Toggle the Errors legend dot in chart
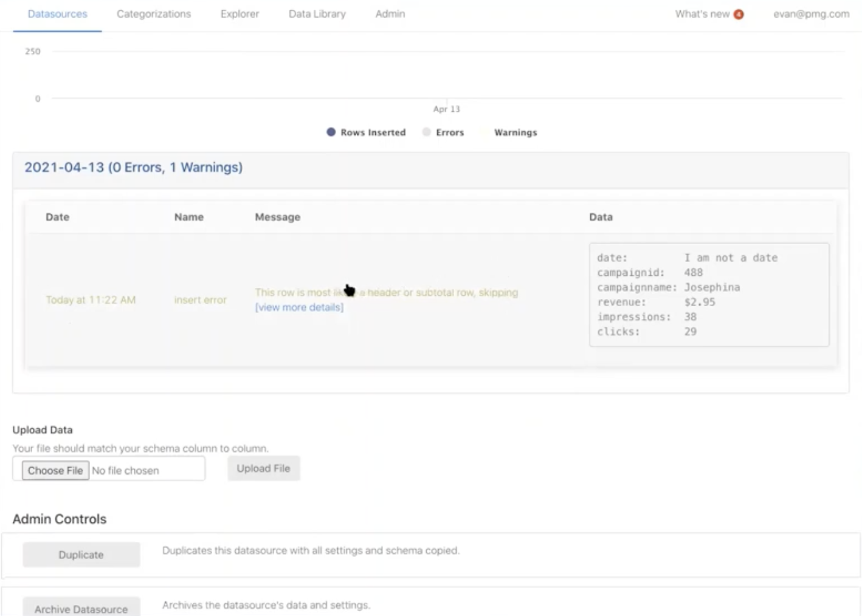862x616 pixels. pos(427,132)
